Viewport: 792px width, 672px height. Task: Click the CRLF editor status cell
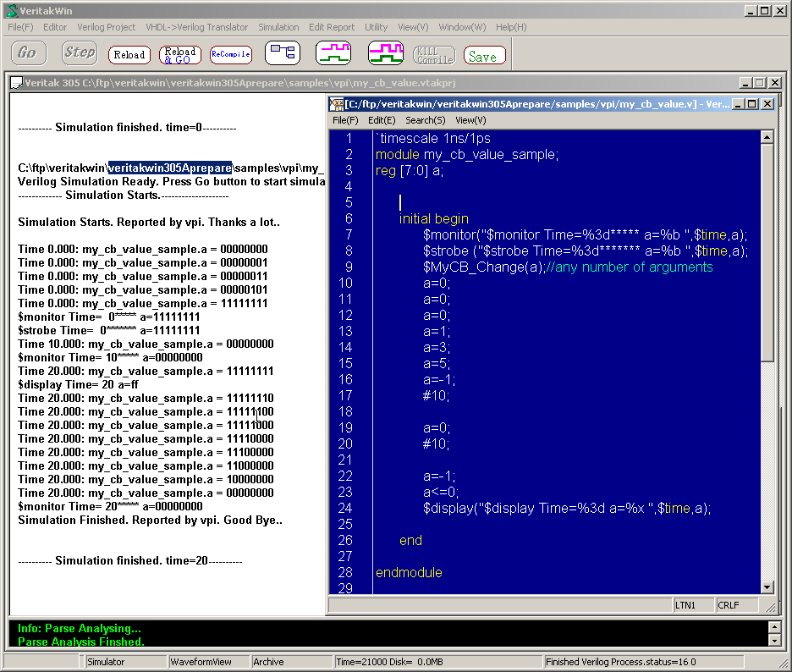736,605
